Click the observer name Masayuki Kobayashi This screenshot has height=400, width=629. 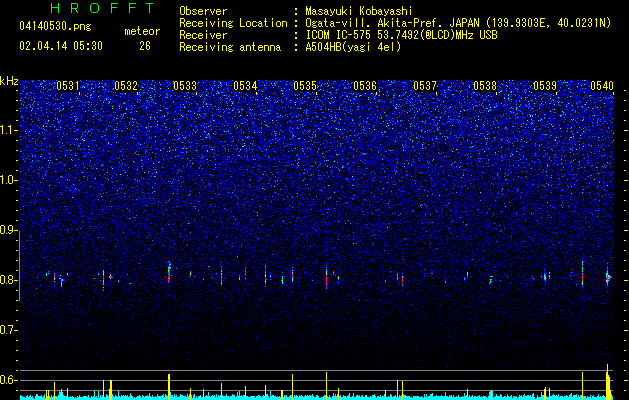click(359, 11)
